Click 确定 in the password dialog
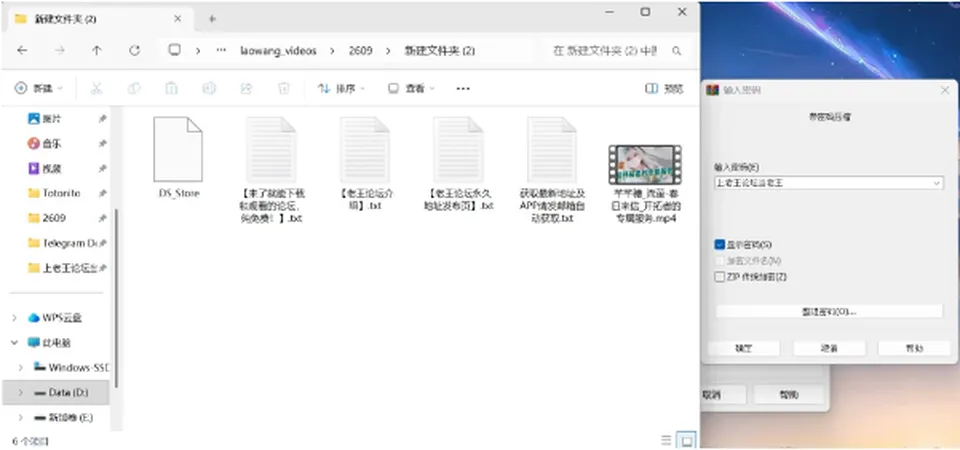Image resolution: width=960 pixels, height=450 pixels. tap(743, 348)
